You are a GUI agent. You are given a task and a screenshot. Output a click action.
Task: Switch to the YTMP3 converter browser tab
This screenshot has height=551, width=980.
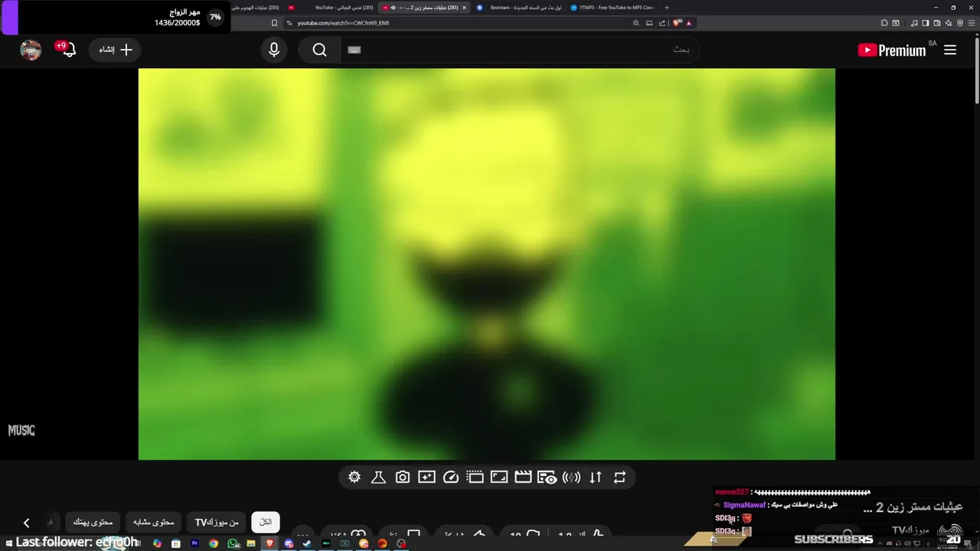612,8
